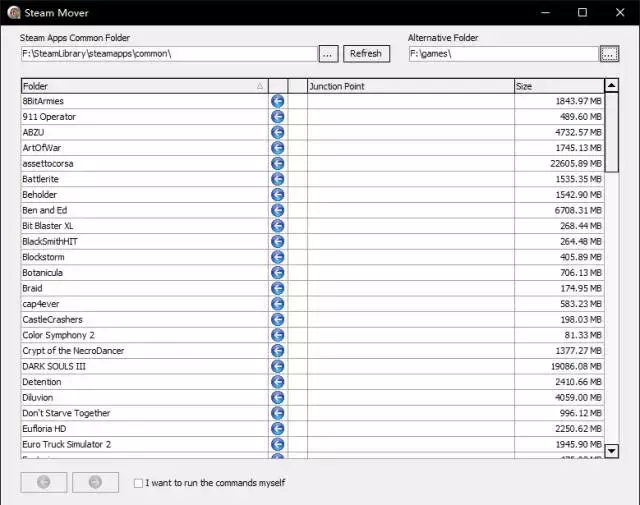Viewport: 640px width, 505px height.
Task: Click the Steam Apps Common Folder path field
Action: pos(169,54)
